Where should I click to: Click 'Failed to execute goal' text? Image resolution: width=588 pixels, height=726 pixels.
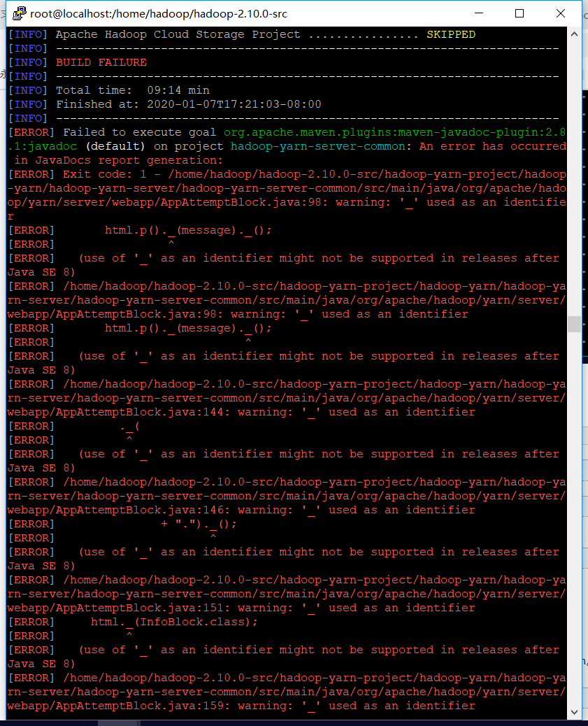pyautogui.click(x=139, y=132)
